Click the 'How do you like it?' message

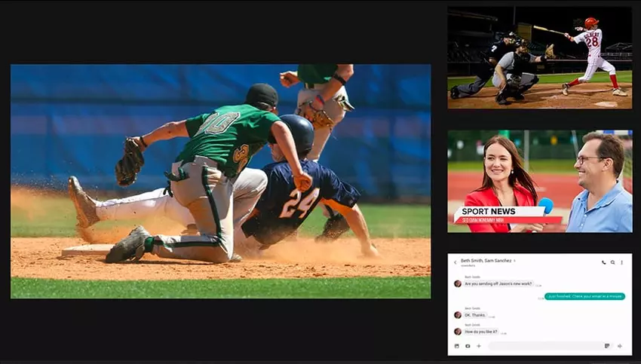pos(480,332)
